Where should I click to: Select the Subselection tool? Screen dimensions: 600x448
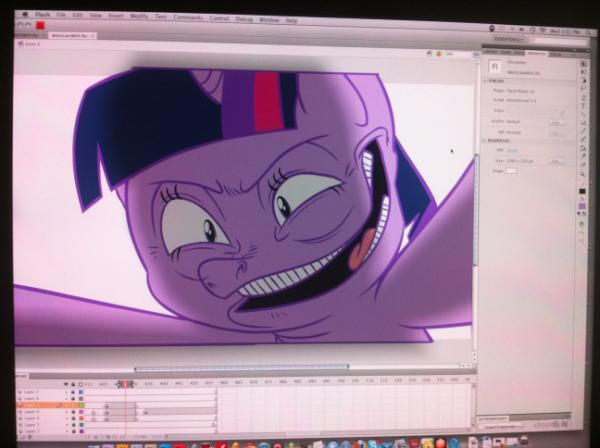pos(583,72)
